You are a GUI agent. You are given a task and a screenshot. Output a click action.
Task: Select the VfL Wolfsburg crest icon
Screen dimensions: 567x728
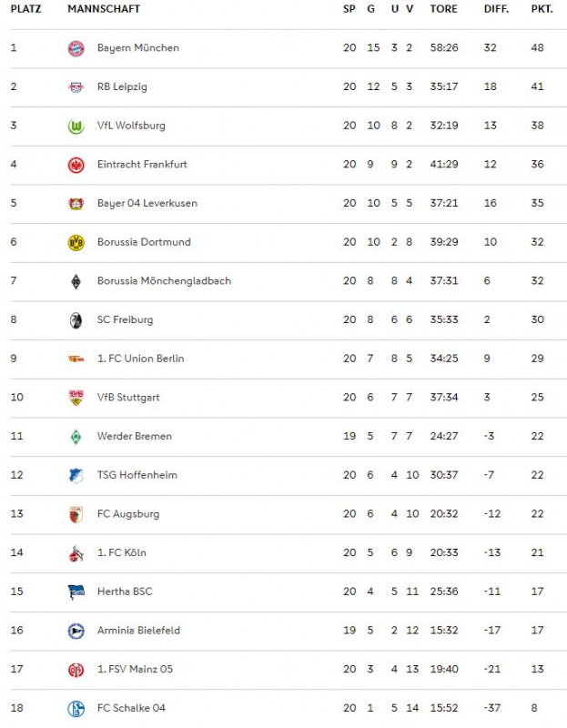click(76, 126)
